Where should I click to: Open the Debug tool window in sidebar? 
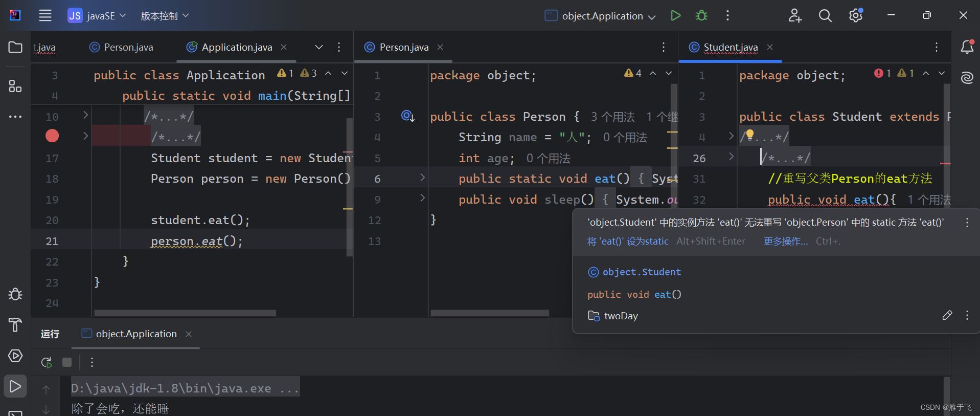coord(15,294)
